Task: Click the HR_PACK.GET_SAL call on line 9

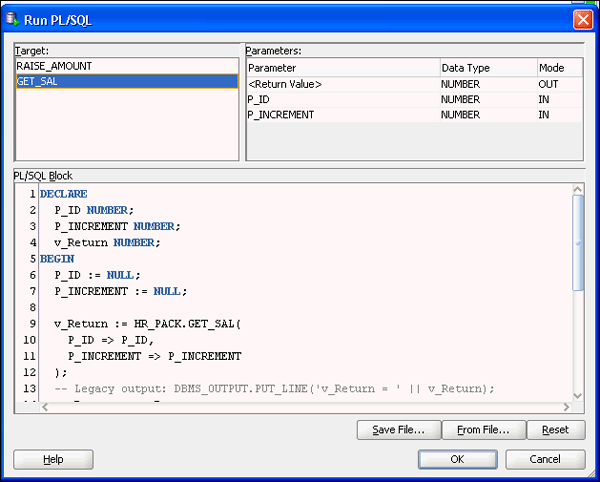Action: click(x=188, y=324)
